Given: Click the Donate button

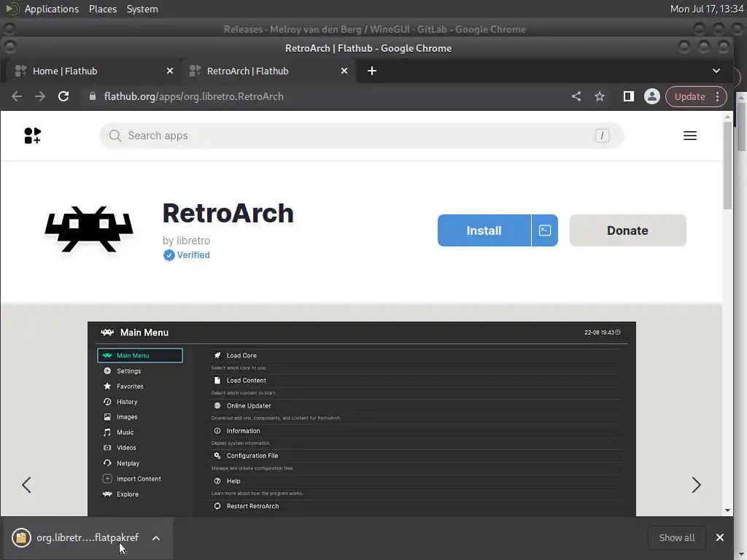Looking at the screenshot, I should click(x=627, y=230).
